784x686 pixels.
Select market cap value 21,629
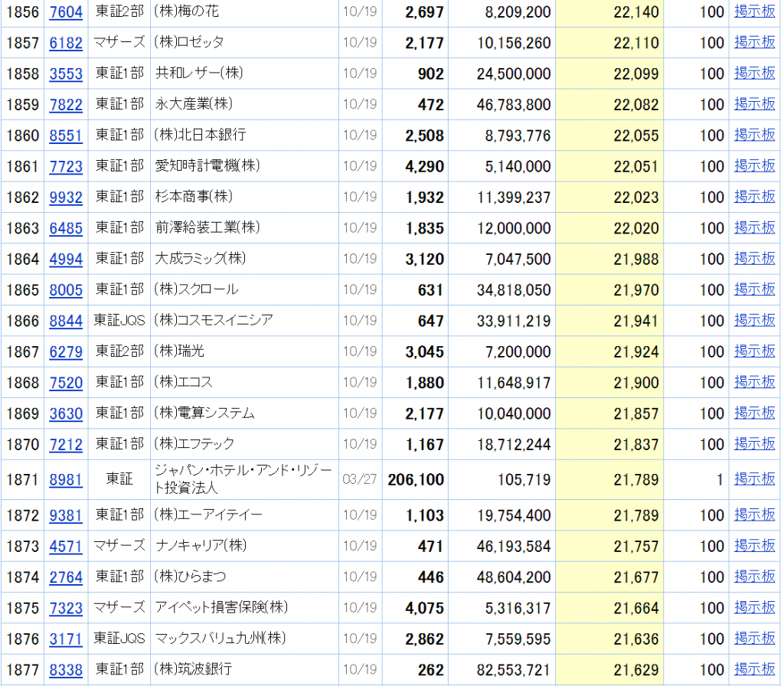pos(636,670)
